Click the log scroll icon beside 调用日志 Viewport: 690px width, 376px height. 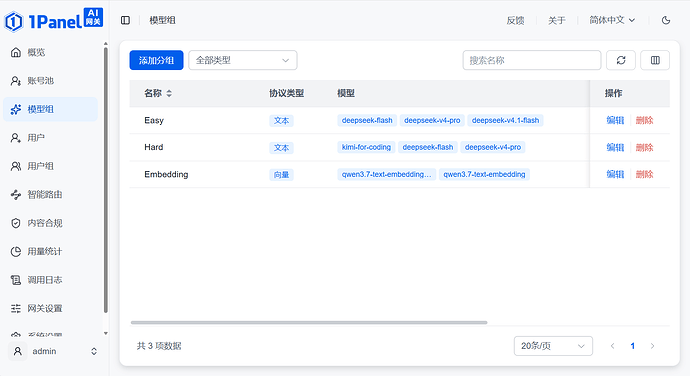pyautogui.click(x=16, y=280)
